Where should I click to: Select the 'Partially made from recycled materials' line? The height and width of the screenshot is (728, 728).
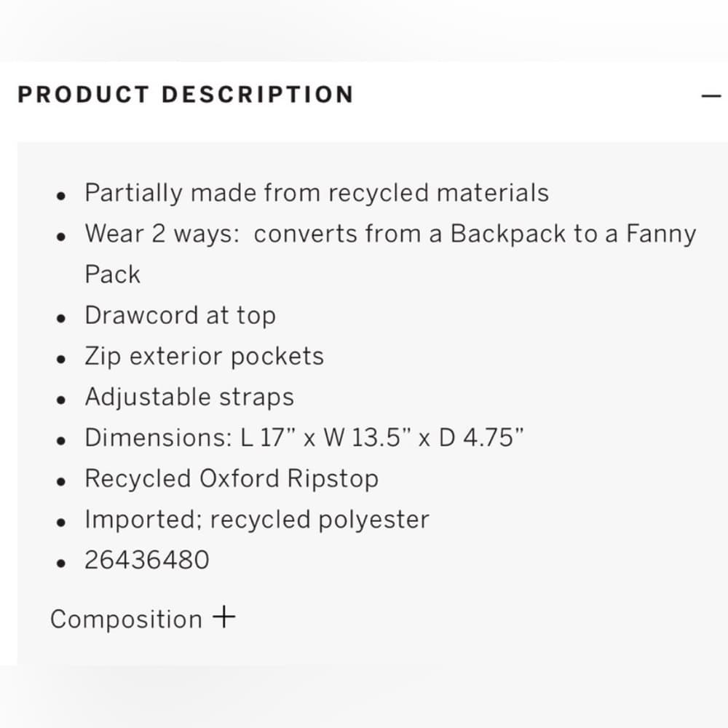[x=317, y=193]
